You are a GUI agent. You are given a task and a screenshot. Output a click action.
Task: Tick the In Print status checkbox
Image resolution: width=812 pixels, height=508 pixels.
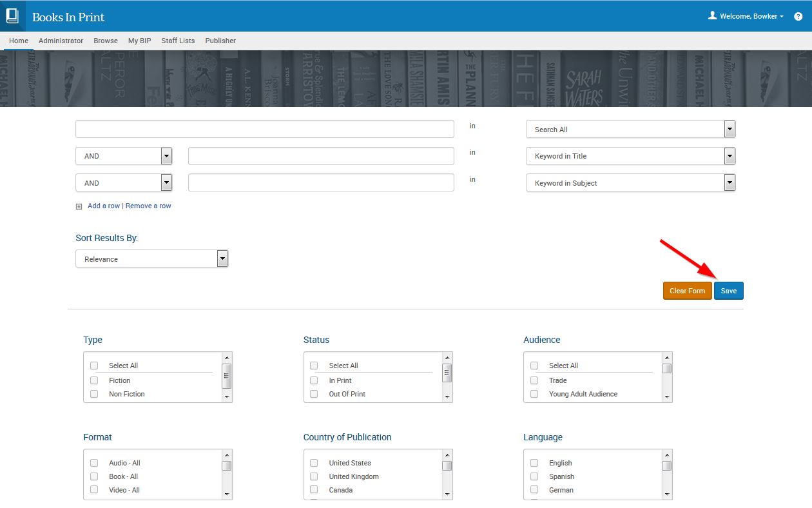pyautogui.click(x=314, y=380)
